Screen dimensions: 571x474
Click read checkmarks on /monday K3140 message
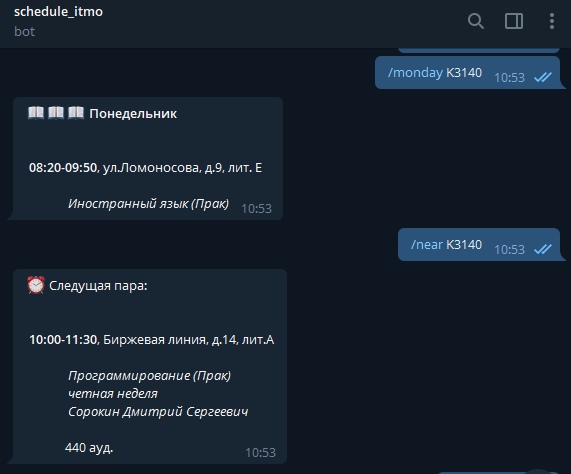coord(543,77)
